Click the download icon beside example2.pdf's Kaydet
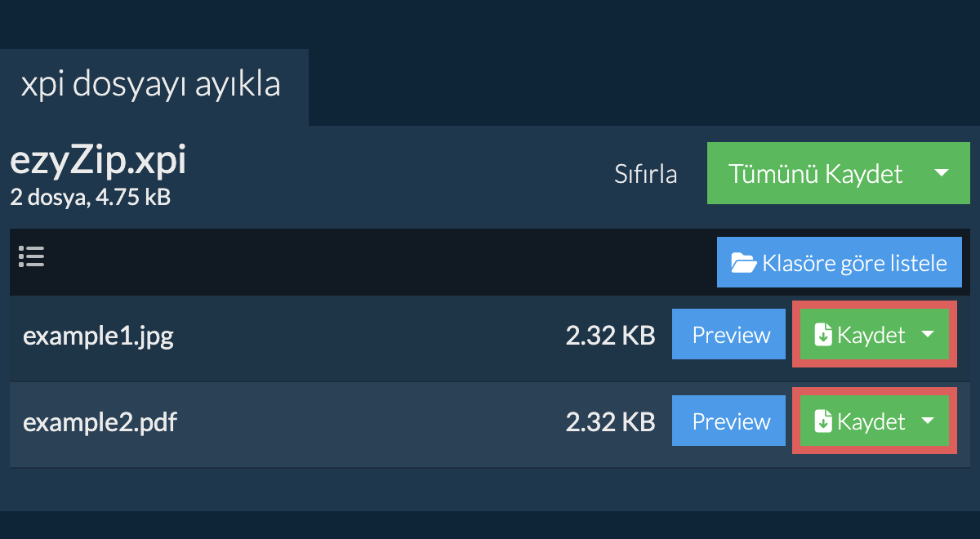Image resolution: width=980 pixels, height=539 pixels. [823, 421]
